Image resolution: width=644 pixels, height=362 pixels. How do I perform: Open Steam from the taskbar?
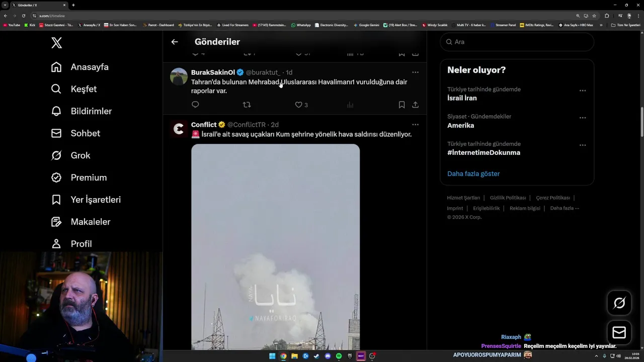316,356
